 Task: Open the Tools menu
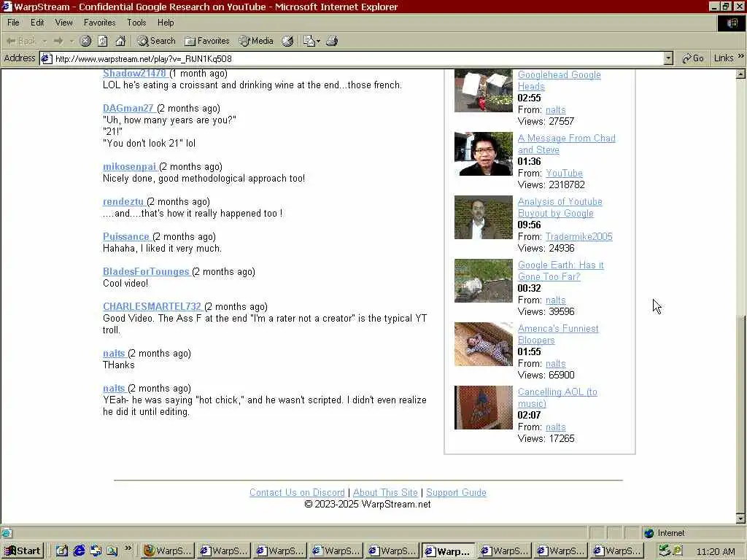click(x=136, y=23)
